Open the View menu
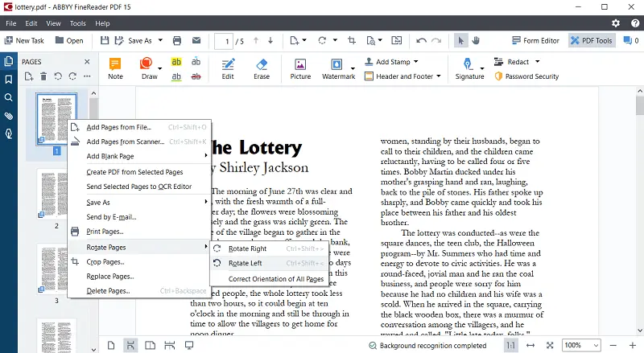 [x=53, y=23]
